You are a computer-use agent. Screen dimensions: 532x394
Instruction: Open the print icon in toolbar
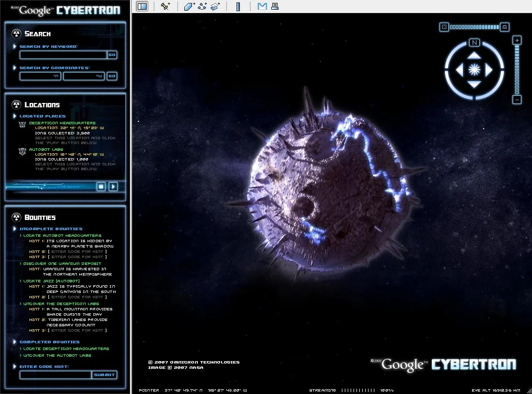point(275,6)
